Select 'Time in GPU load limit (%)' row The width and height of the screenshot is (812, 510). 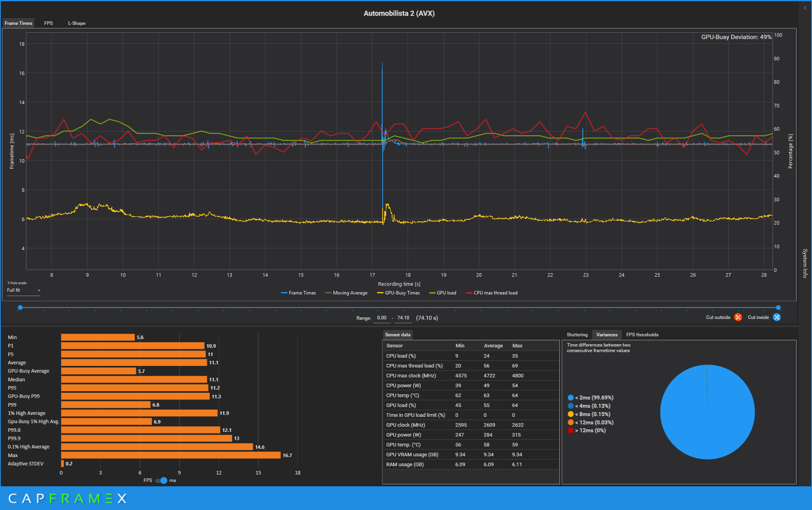pyautogui.click(x=471, y=415)
